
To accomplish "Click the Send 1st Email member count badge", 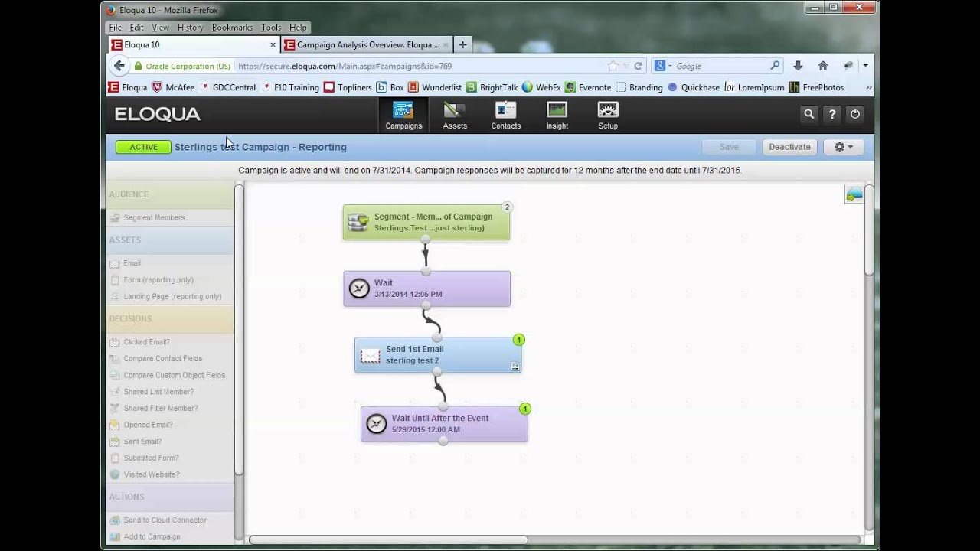I will 518,340.
